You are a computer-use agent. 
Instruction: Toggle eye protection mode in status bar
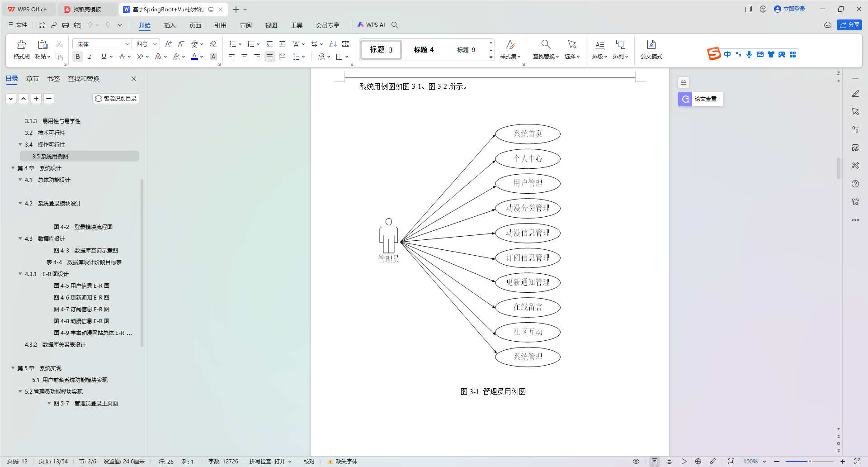636,462
